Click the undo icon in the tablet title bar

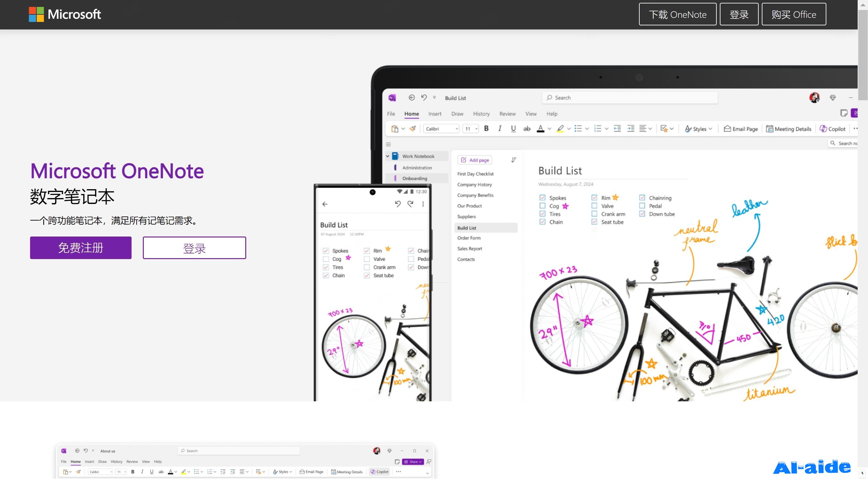click(424, 98)
